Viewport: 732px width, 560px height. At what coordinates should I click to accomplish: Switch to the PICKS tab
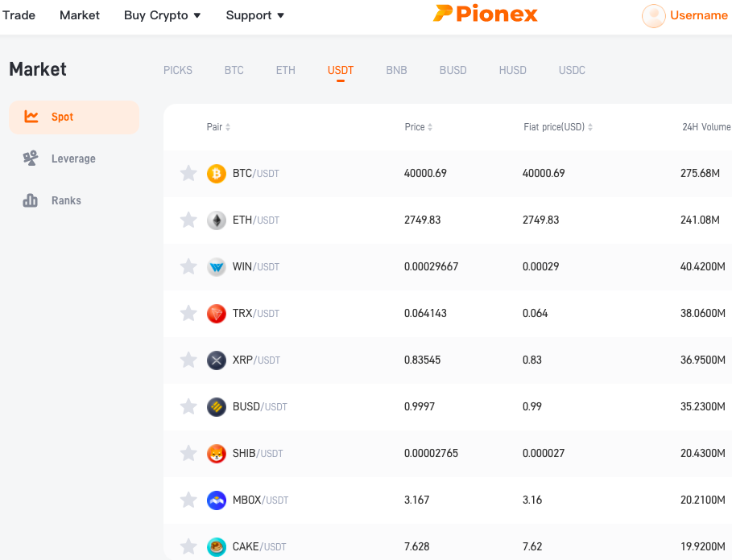(x=178, y=71)
